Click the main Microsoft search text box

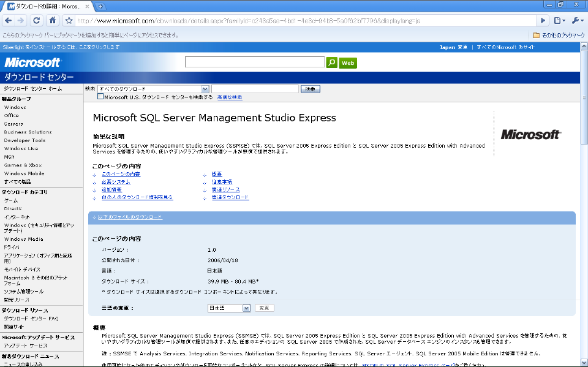(255, 62)
